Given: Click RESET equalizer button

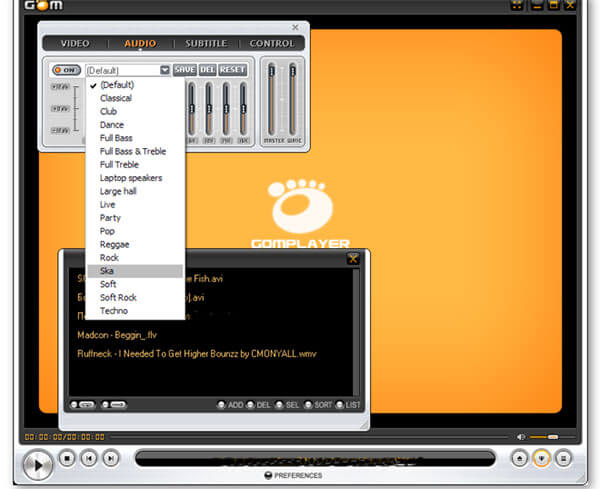Looking at the screenshot, I should (x=233, y=70).
